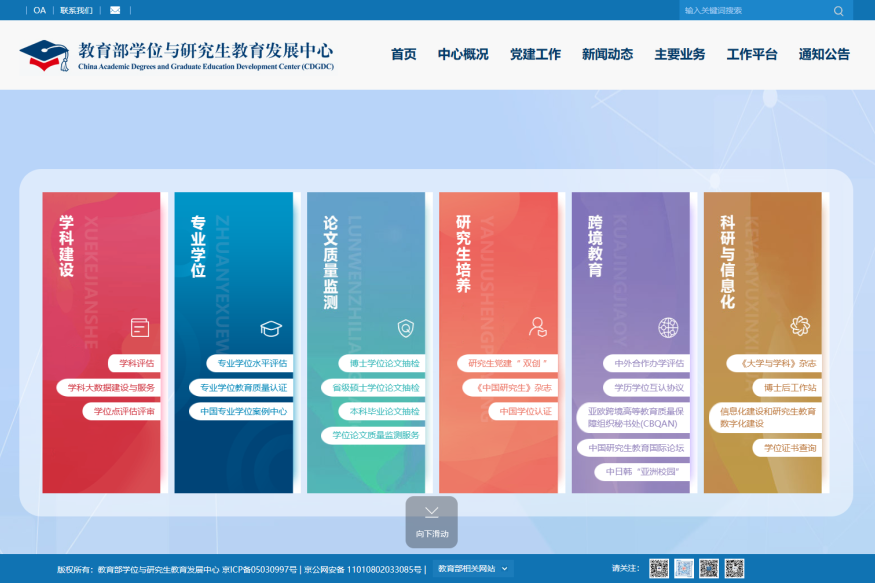Click the 专业学位 card title
Viewport: 875px width, 583px height.
(198, 246)
